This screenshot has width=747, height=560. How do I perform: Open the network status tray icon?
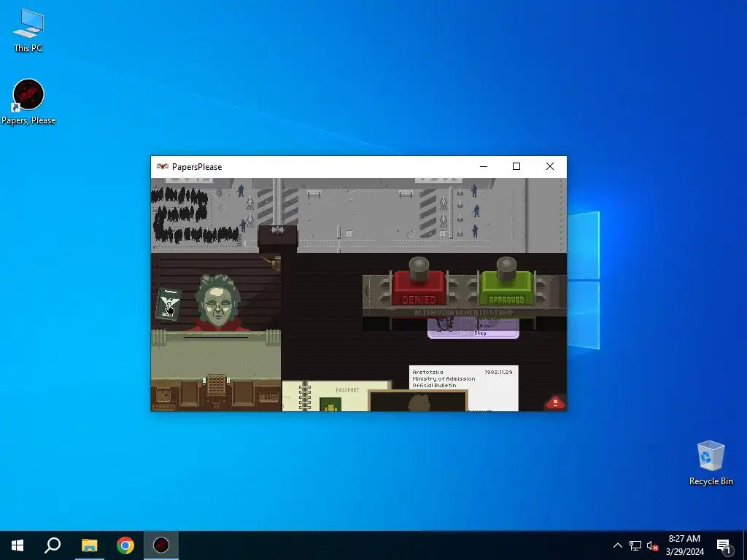coord(635,545)
